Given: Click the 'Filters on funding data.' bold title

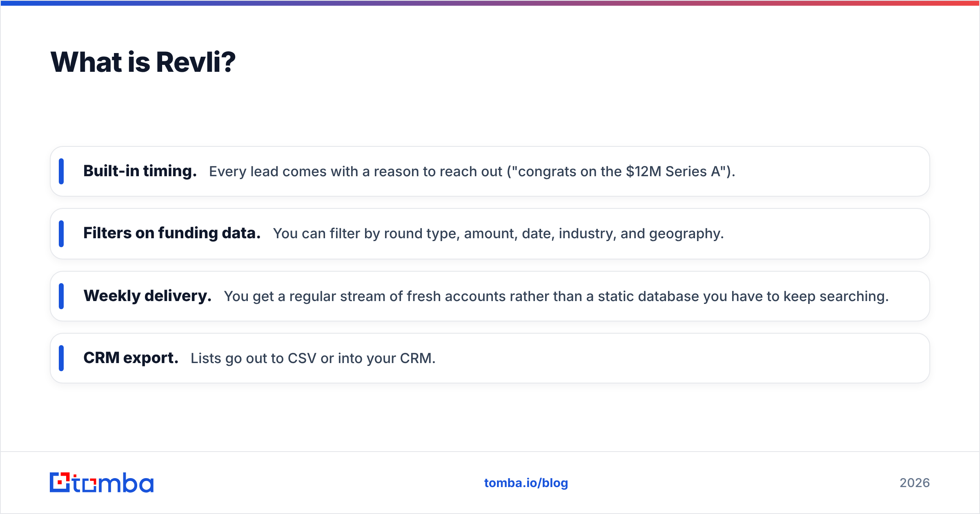Looking at the screenshot, I should coord(172,233).
